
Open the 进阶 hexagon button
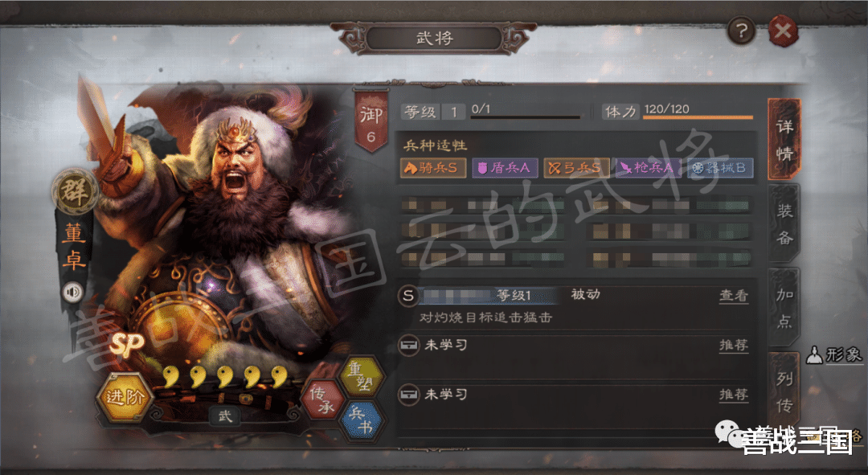pos(125,396)
